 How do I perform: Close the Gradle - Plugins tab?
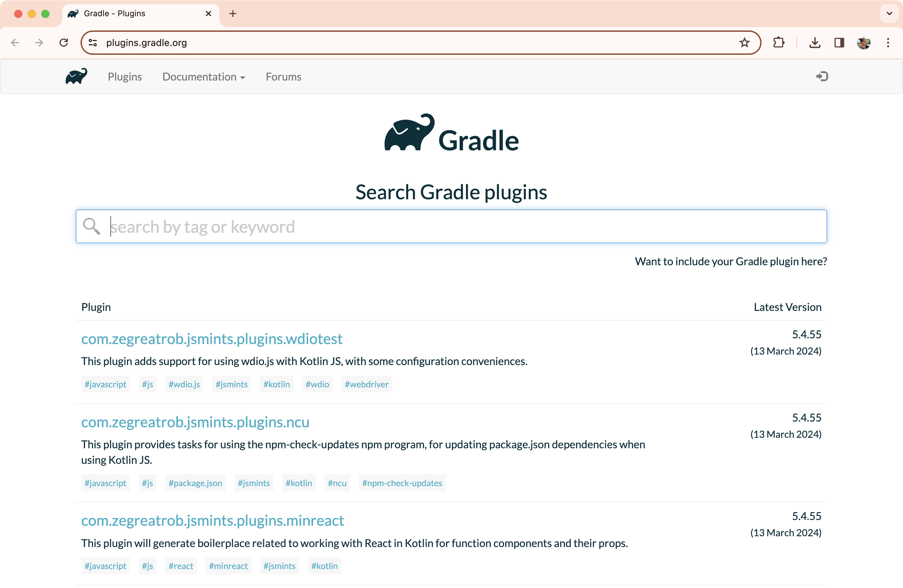coord(208,14)
